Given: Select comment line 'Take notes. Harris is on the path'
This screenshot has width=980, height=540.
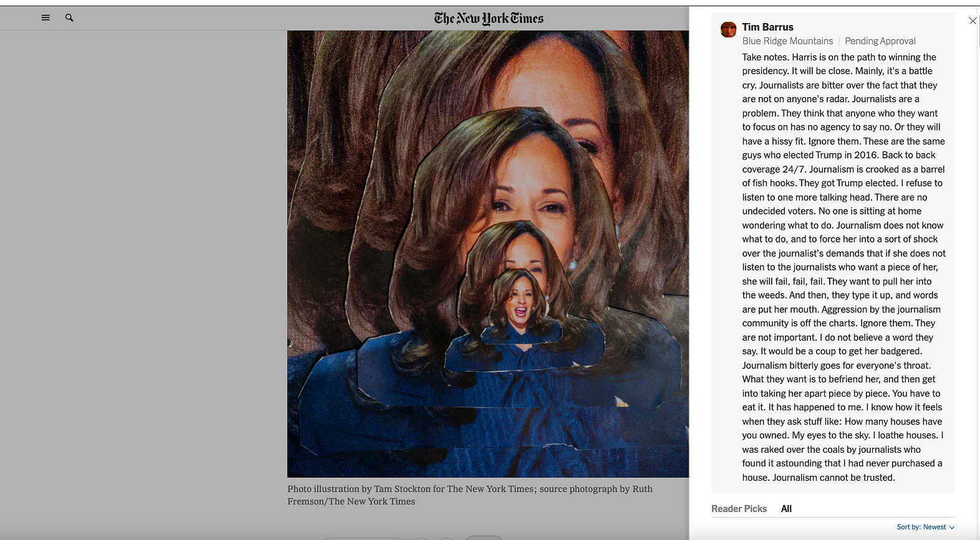Looking at the screenshot, I should coord(839,57).
